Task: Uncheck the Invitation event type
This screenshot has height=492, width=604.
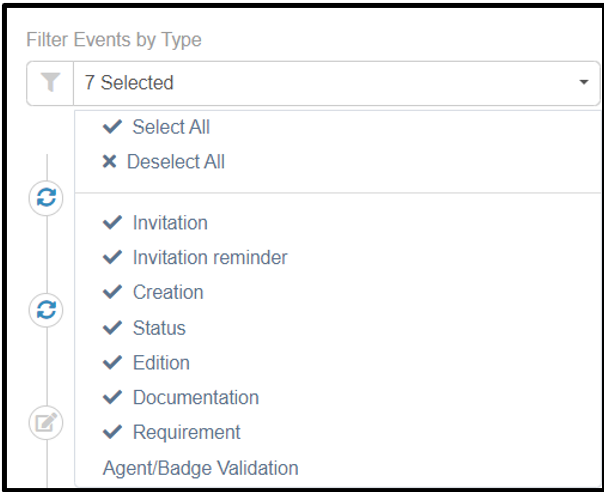Action: tap(170, 223)
